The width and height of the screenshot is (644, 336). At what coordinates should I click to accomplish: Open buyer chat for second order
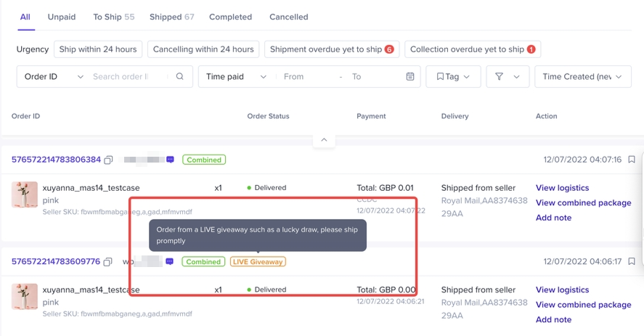(x=170, y=262)
